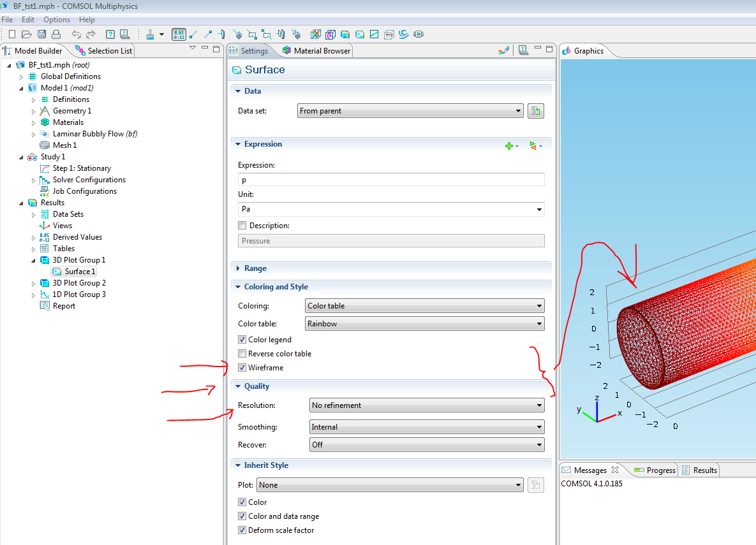Disable the Wireframe checkbox
The image size is (756, 545).
pyautogui.click(x=242, y=368)
